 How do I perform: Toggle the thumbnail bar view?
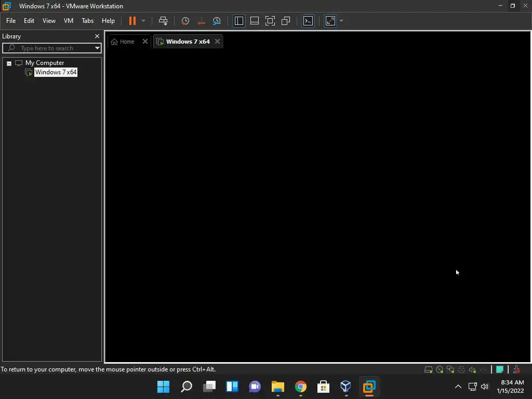pyautogui.click(x=255, y=21)
